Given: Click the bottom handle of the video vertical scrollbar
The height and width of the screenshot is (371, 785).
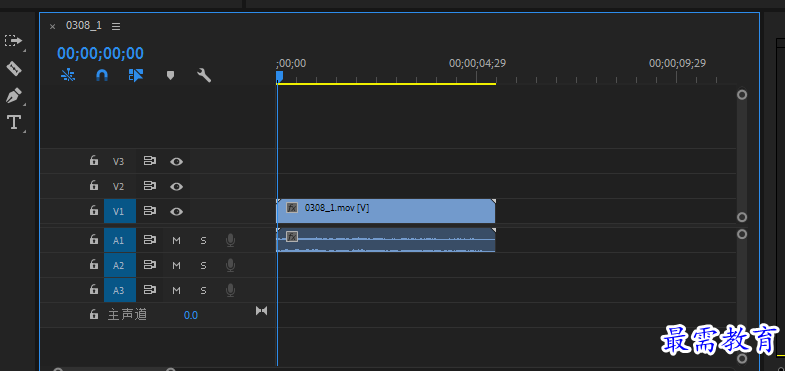Looking at the screenshot, I should pos(742,217).
